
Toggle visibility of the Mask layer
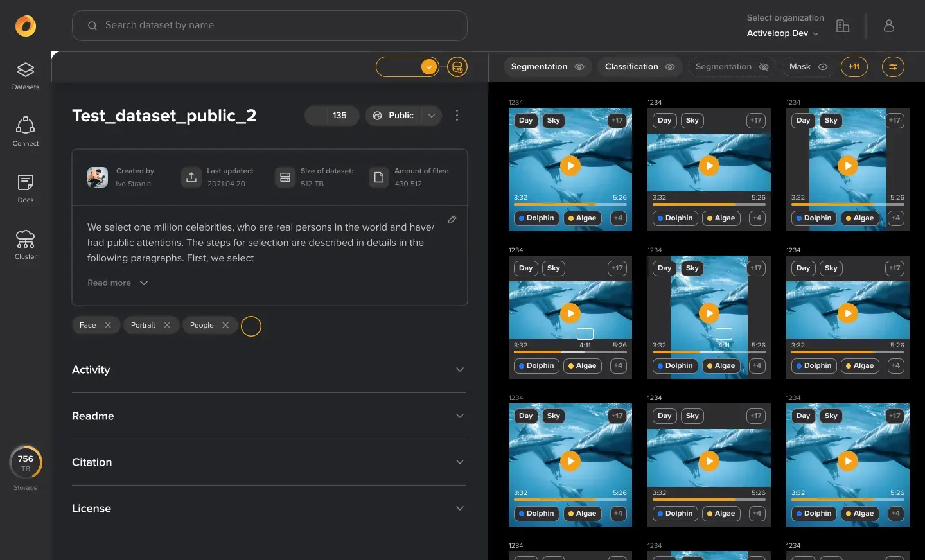[823, 67]
